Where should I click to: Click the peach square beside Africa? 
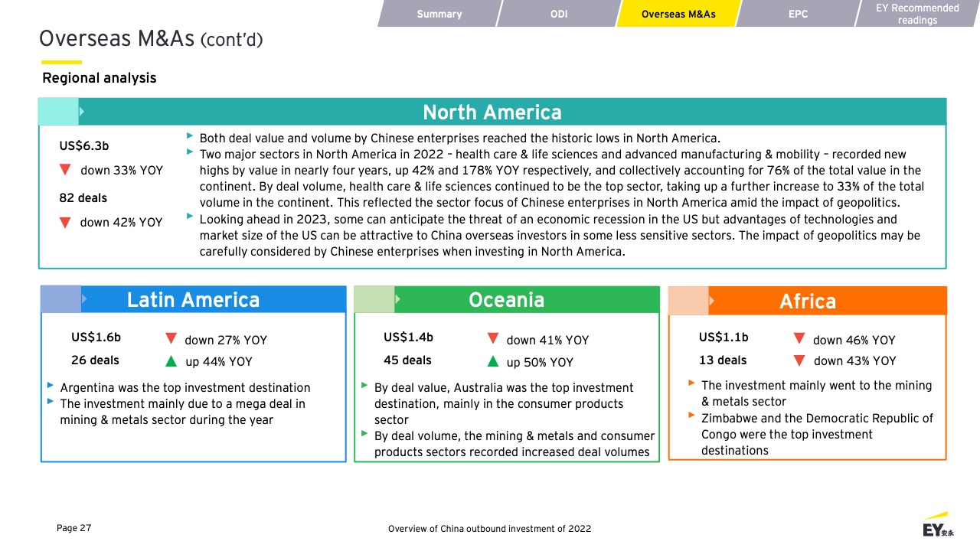coord(688,301)
